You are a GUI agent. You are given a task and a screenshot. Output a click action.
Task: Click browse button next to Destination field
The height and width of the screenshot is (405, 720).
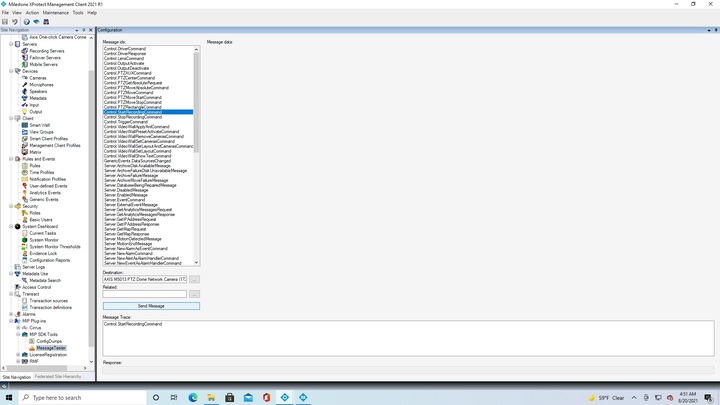click(194, 280)
